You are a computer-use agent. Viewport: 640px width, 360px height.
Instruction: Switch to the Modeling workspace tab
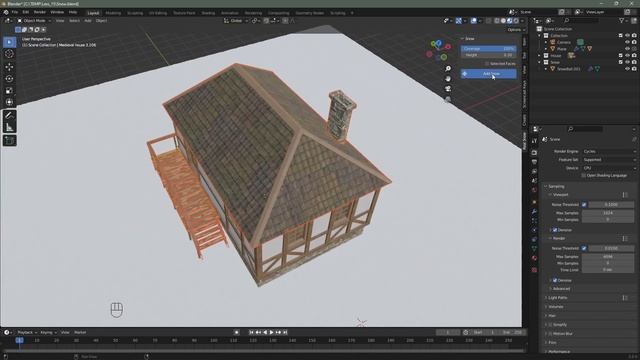coord(113,13)
